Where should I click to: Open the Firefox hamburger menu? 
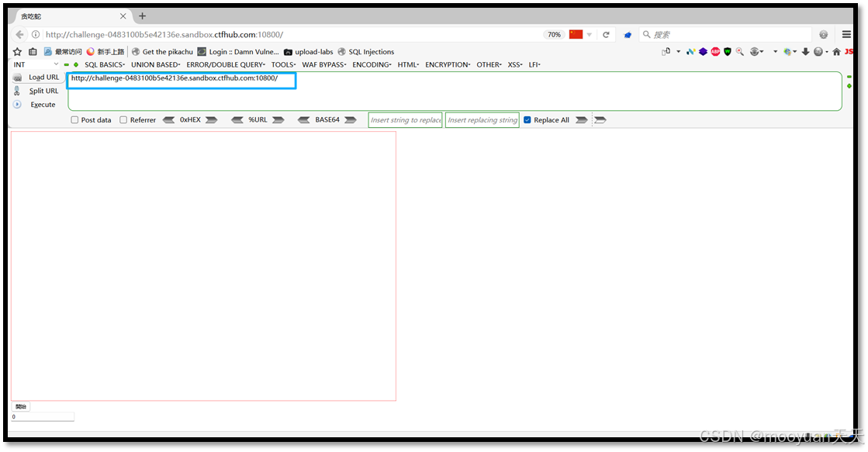(x=846, y=34)
